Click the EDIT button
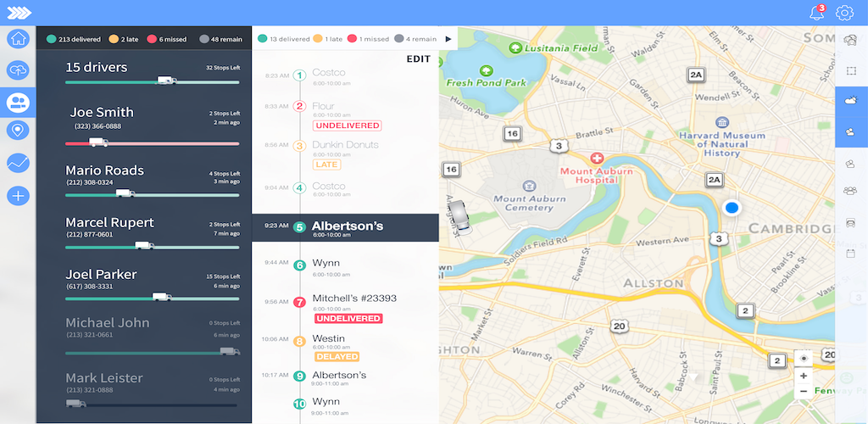 419,59
